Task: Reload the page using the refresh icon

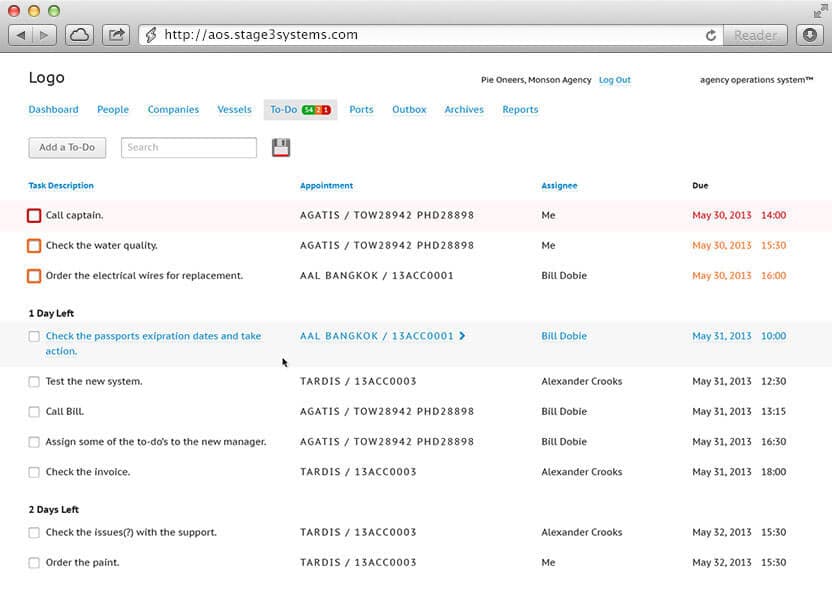Action: [710, 34]
